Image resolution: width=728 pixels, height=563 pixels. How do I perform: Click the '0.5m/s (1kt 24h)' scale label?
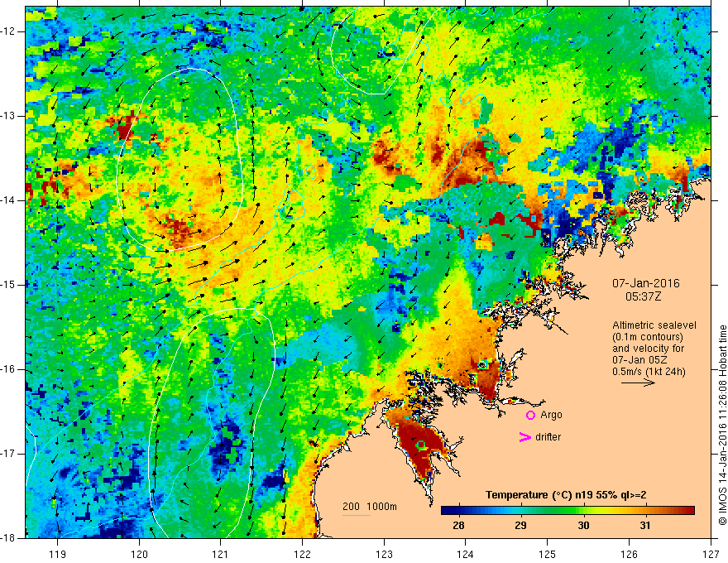tap(649, 372)
